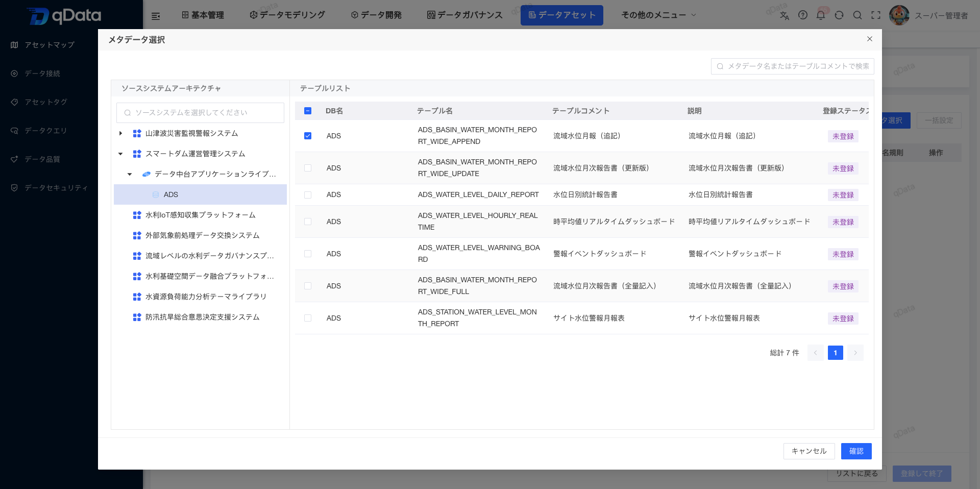Image resolution: width=980 pixels, height=489 pixels.
Task: Click 登録して終了 button behind the dialog
Action: point(922,474)
